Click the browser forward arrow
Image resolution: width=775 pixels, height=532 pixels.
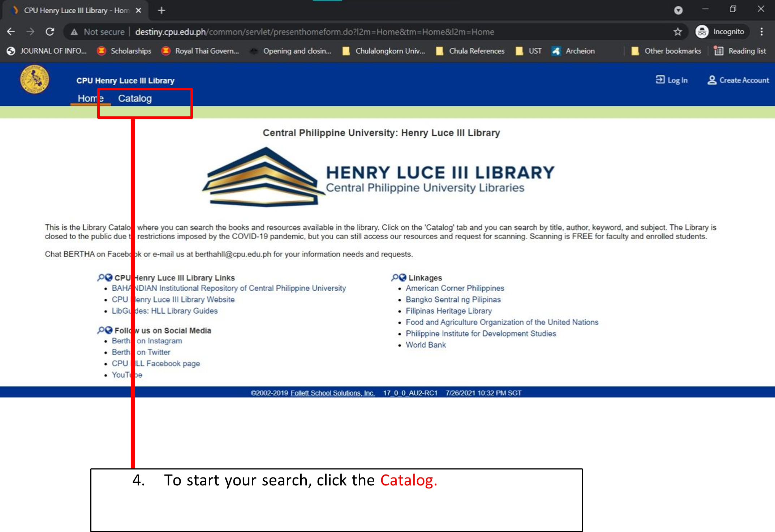(30, 32)
